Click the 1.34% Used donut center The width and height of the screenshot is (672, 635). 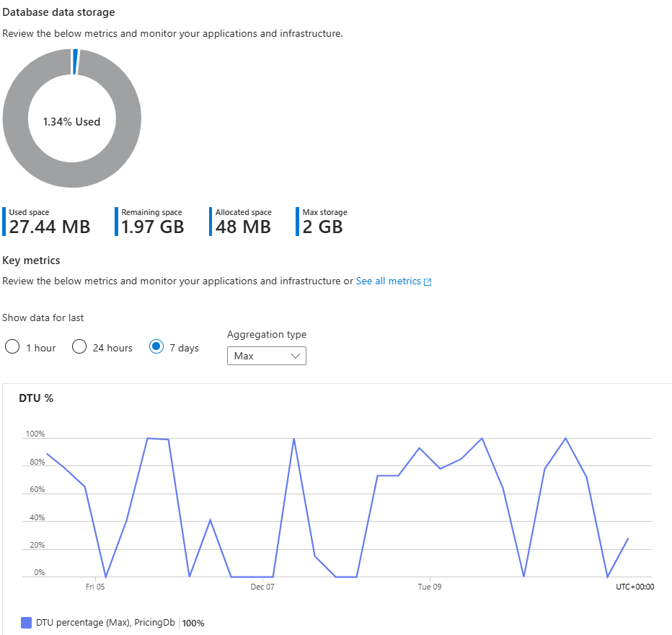coord(71,121)
